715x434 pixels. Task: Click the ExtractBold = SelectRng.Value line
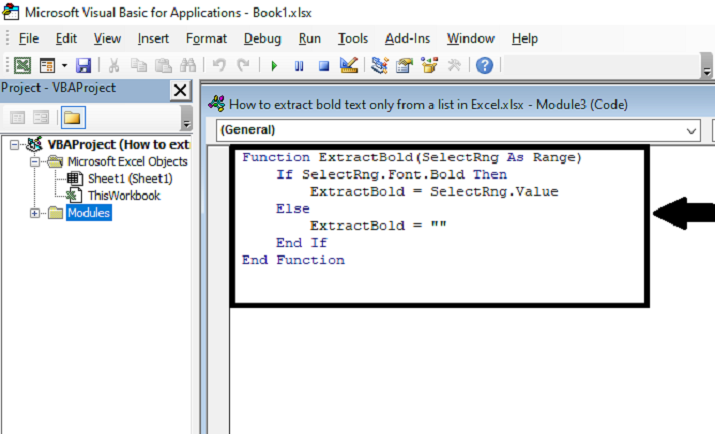(434, 191)
